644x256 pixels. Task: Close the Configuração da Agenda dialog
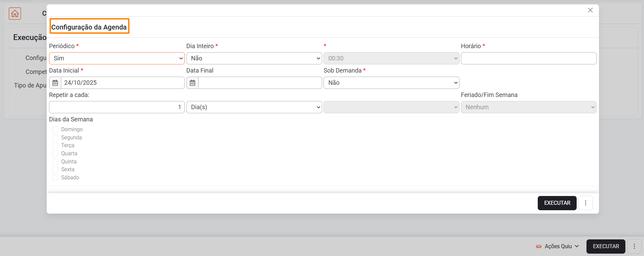(590, 10)
